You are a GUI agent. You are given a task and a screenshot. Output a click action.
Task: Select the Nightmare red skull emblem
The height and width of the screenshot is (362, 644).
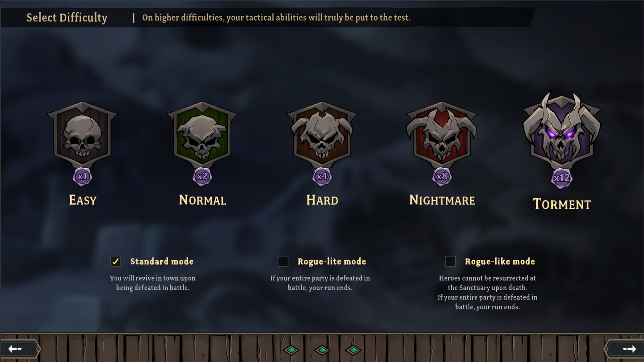442,136
